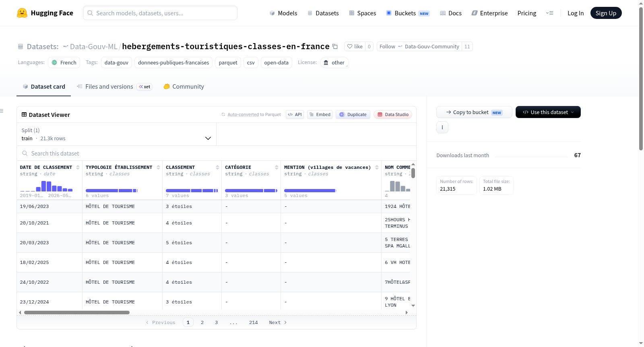Open Enterprise in the top navigation
The height and width of the screenshot is (347, 644).
pos(489,13)
